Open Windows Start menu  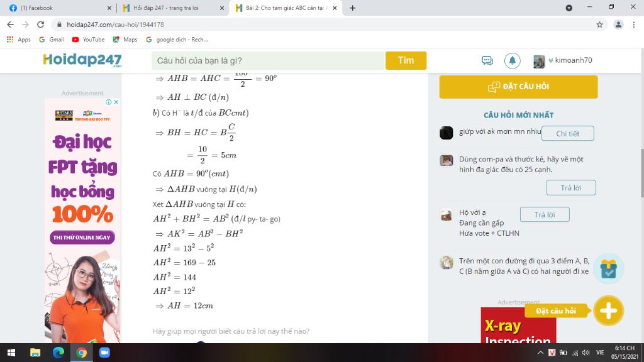[x=11, y=353]
